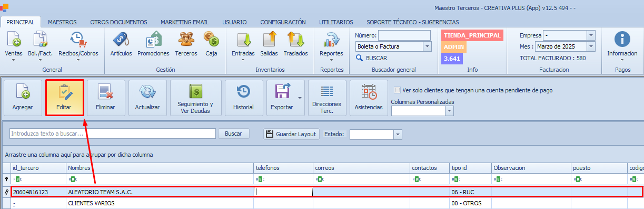Open the Boleta o Factura dropdown

(427, 46)
